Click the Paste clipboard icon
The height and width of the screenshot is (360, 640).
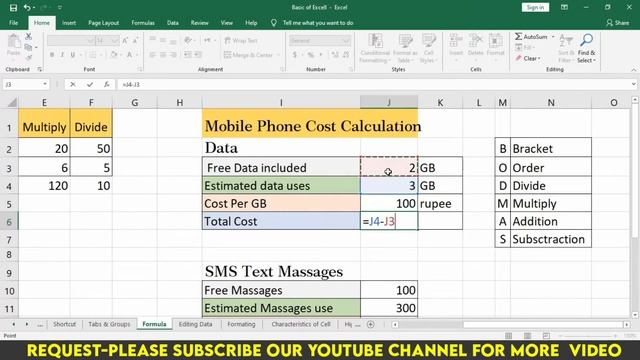tap(13, 42)
